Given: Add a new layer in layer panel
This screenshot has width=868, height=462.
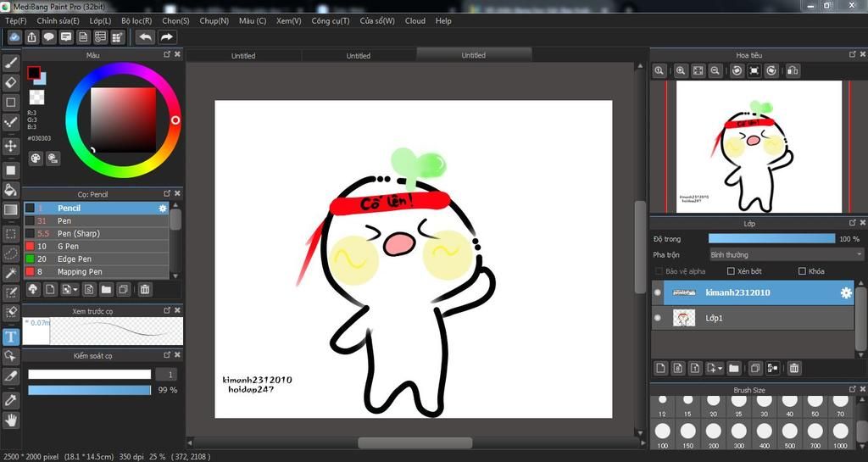Looking at the screenshot, I should pyautogui.click(x=660, y=368).
